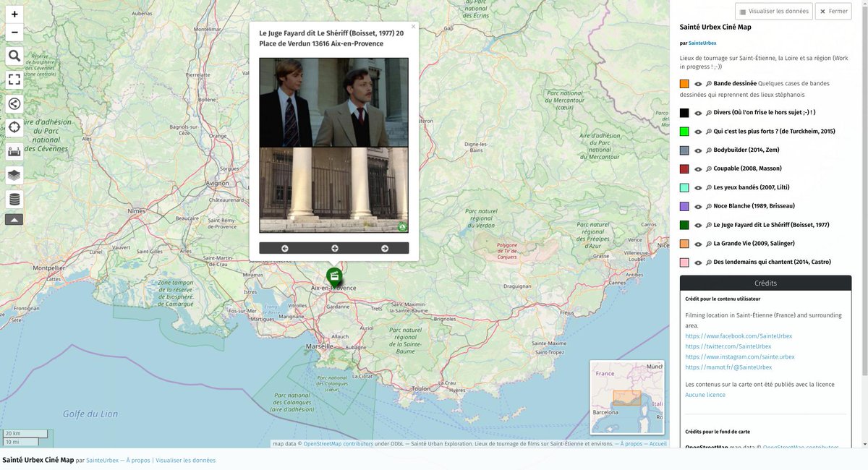868x470 pixels.
Task: Click Marseille city label on map
Action: coord(319,346)
